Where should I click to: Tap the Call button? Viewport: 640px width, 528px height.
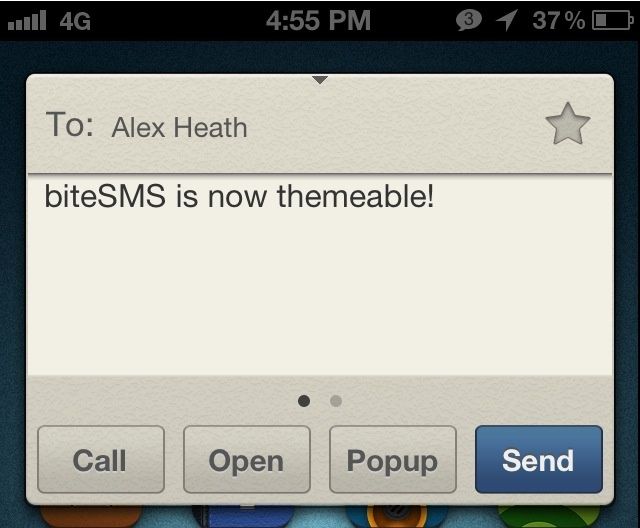[101, 459]
